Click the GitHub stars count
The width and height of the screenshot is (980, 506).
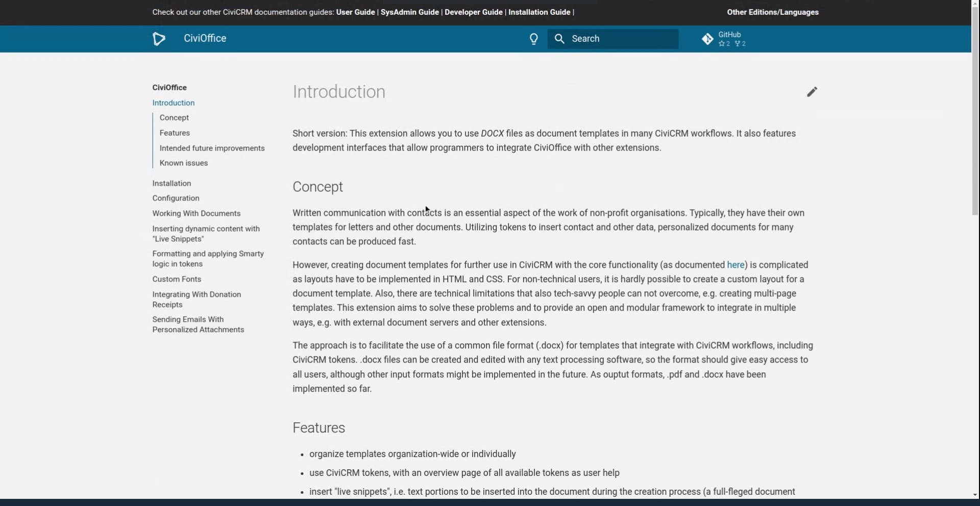pos(724,44)
